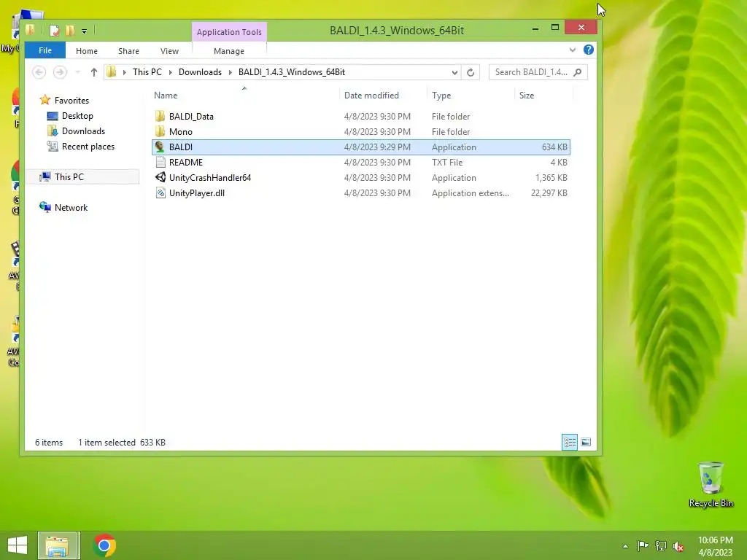Click the Back navigation arrow

pos(39,72)
